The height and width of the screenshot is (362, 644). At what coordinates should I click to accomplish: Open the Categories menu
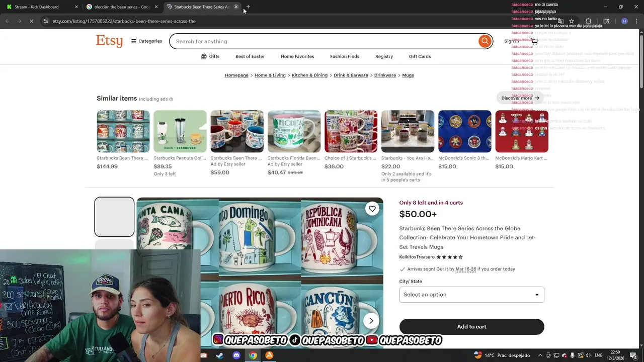[146, 41]
